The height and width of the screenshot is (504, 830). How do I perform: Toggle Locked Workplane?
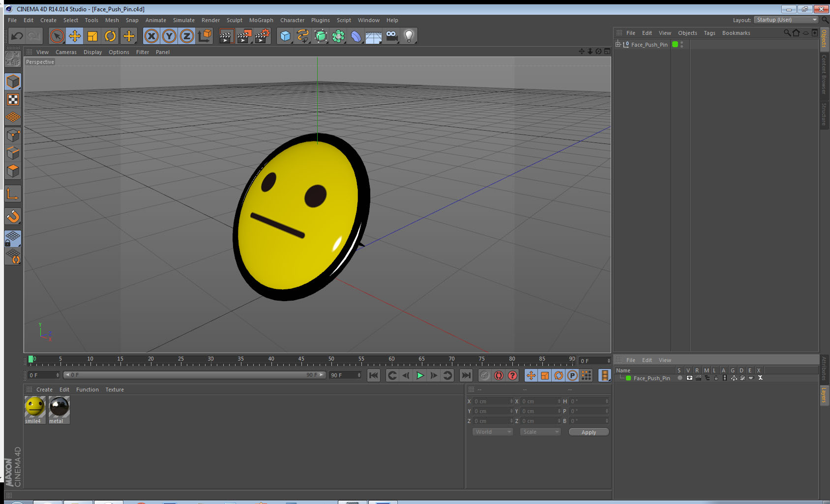(x=13, y=239)
